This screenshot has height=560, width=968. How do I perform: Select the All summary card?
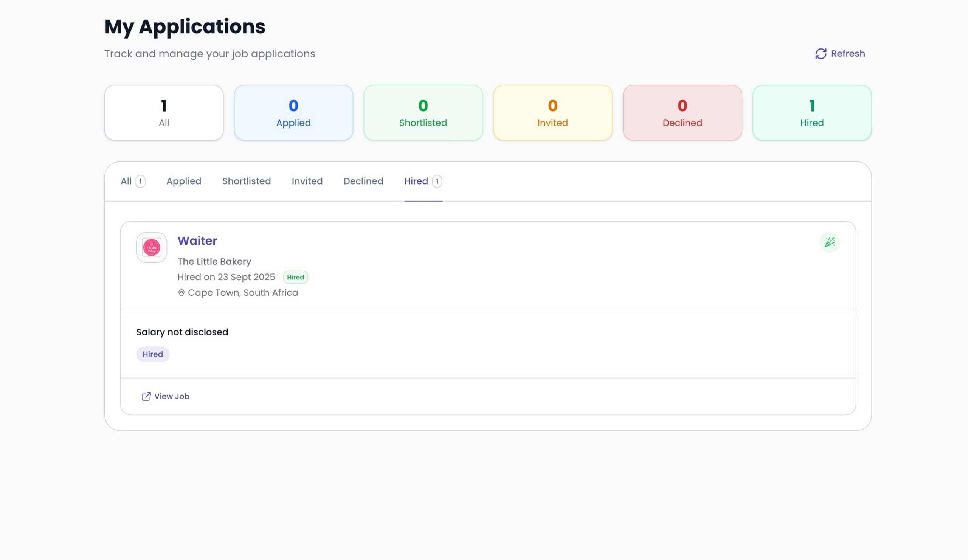164,113
